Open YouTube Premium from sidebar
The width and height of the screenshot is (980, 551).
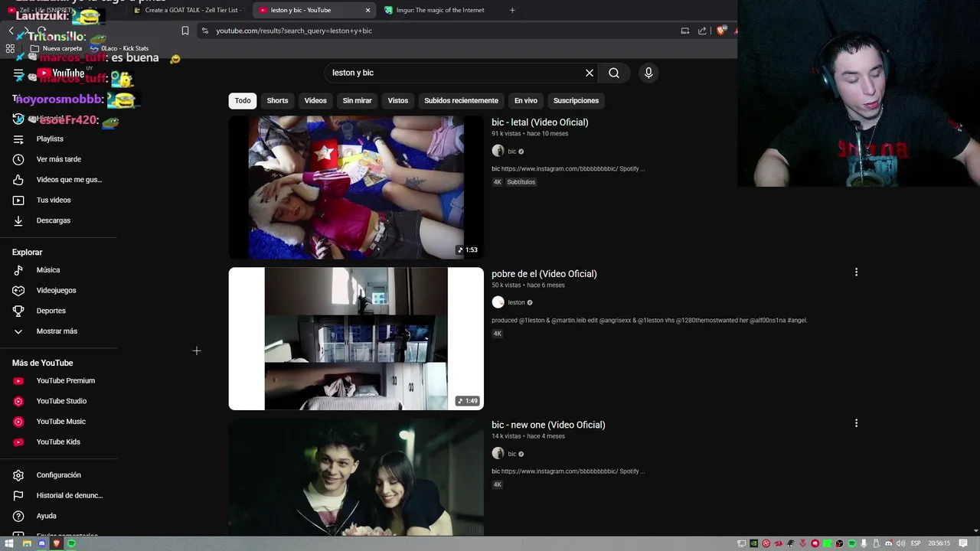(58, 380)
